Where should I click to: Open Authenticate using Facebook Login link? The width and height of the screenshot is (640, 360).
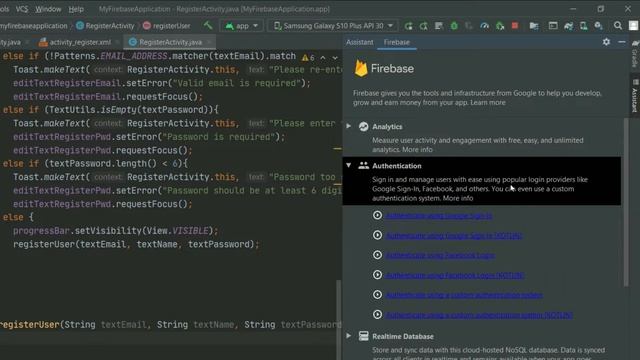pyautogui.click(x=440, y=256)
